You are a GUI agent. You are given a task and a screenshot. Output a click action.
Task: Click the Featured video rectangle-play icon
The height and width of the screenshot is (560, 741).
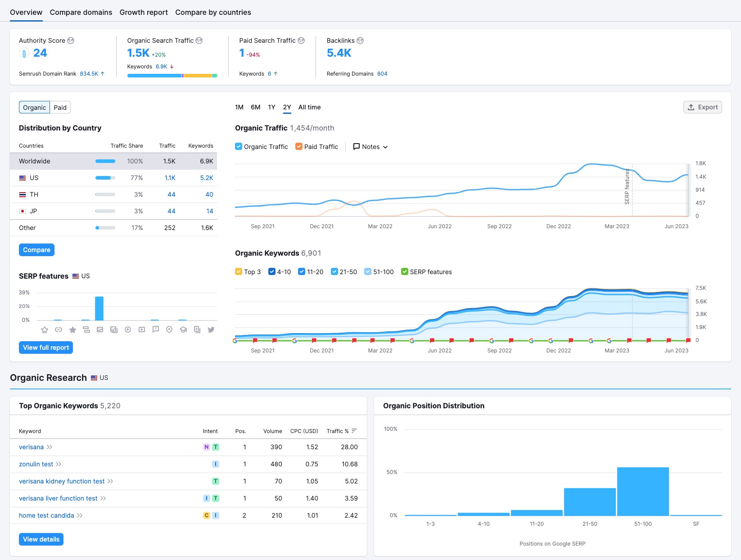[x=142, y=330]
